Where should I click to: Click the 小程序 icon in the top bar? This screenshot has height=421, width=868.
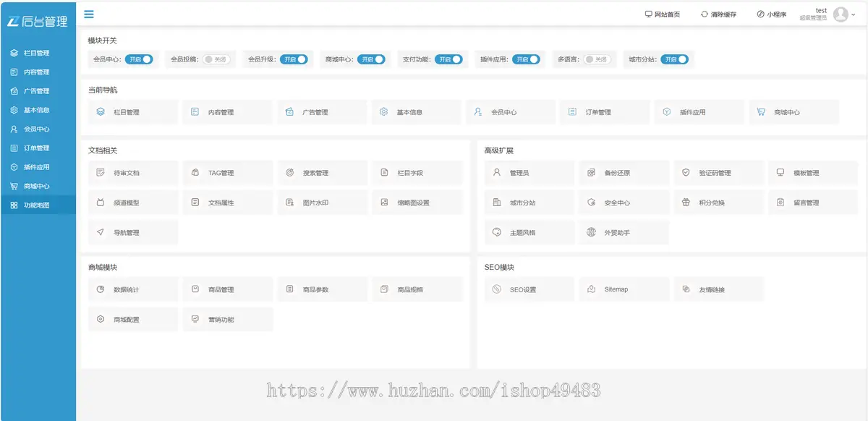pos(761,14)
